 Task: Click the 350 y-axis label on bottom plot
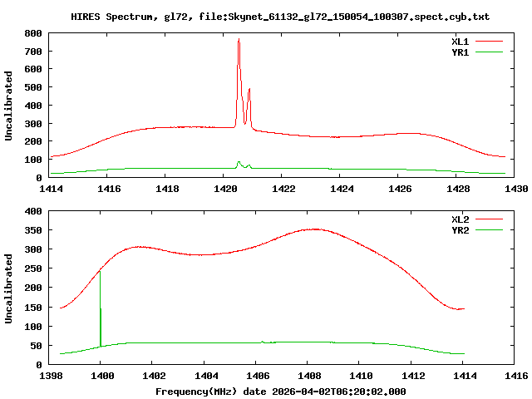33,230
